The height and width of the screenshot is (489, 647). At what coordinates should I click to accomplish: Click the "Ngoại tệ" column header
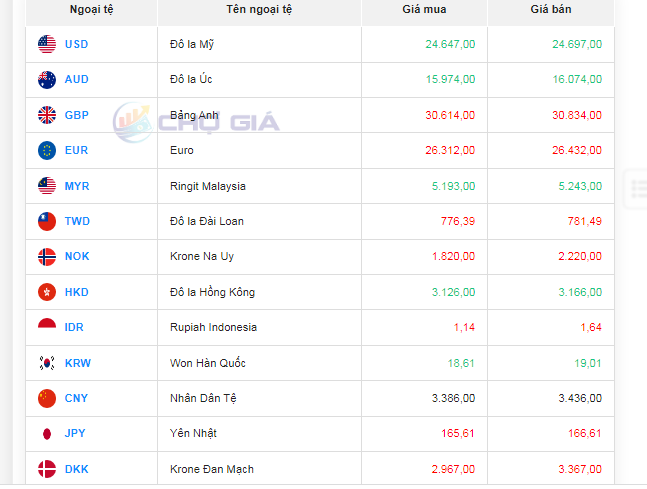pyautogui.click(x=91, y=10)
